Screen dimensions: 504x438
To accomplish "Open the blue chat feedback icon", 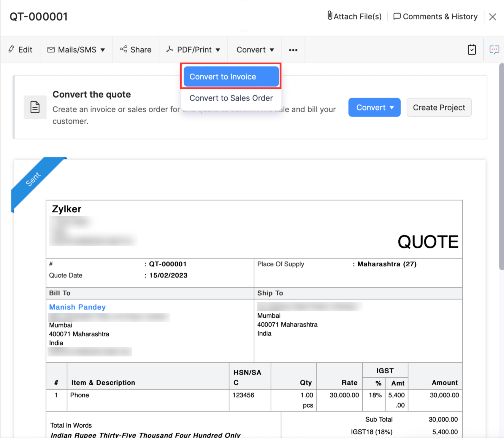I will click(495, 50).
